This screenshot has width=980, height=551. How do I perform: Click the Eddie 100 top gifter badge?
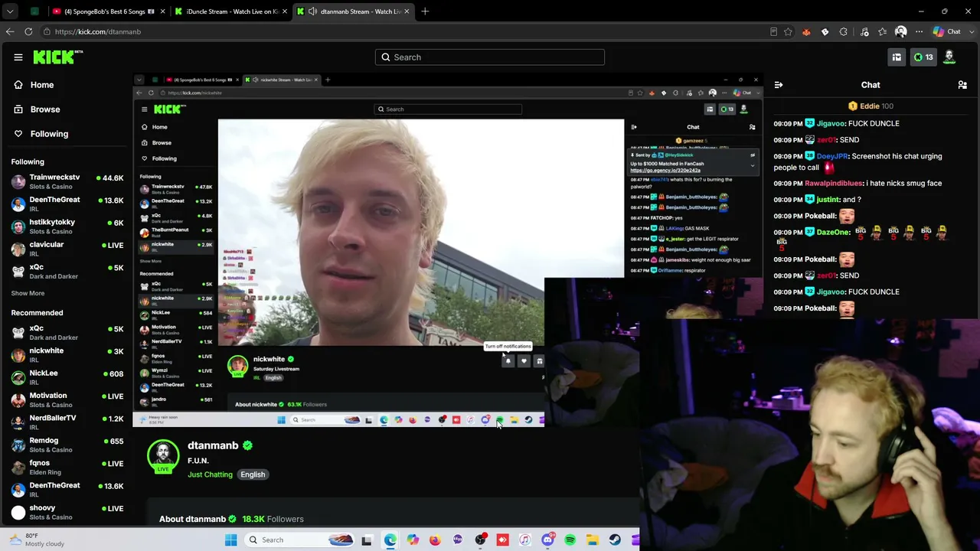(x=871, y=106)
